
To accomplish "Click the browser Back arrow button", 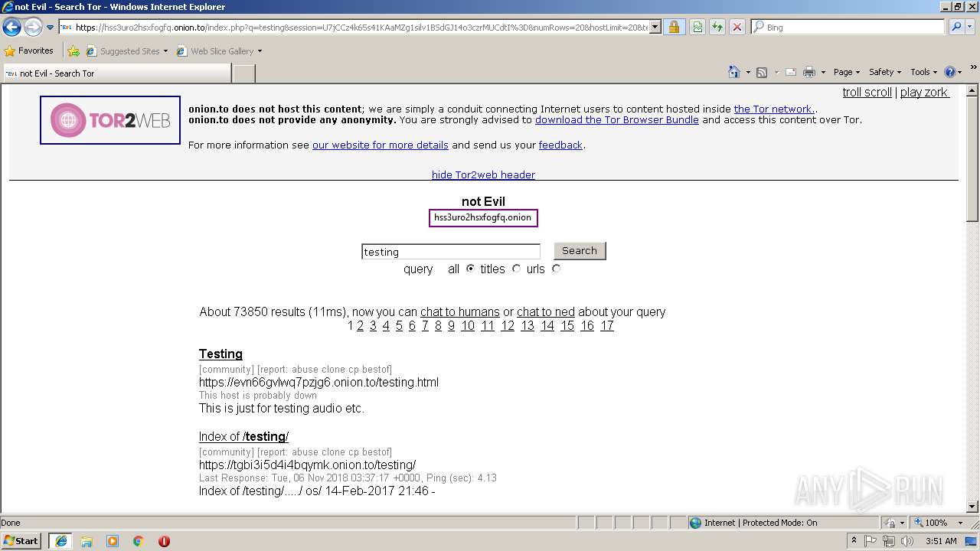I will (11, 28).
